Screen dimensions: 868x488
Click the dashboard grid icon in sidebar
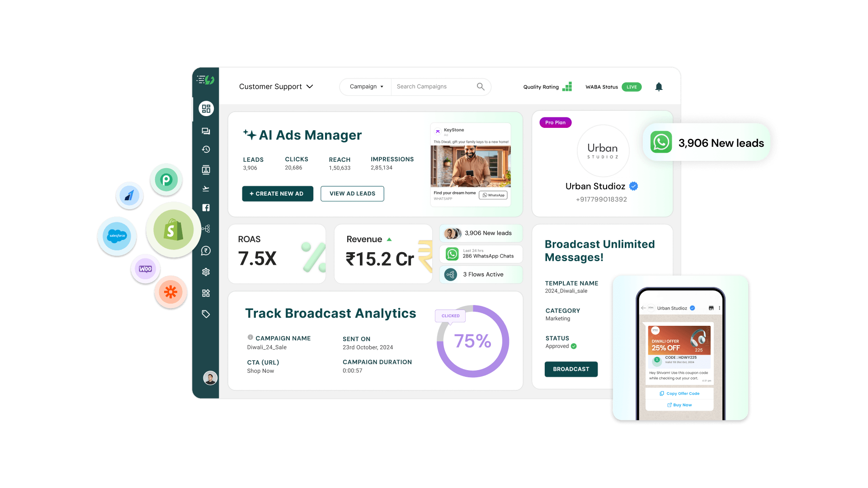coord(206,108)
